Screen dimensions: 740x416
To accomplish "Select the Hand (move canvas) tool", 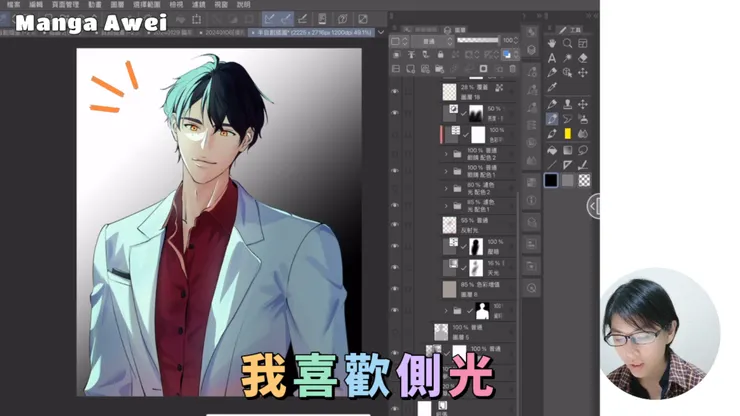I will click(x=552, y=43).
